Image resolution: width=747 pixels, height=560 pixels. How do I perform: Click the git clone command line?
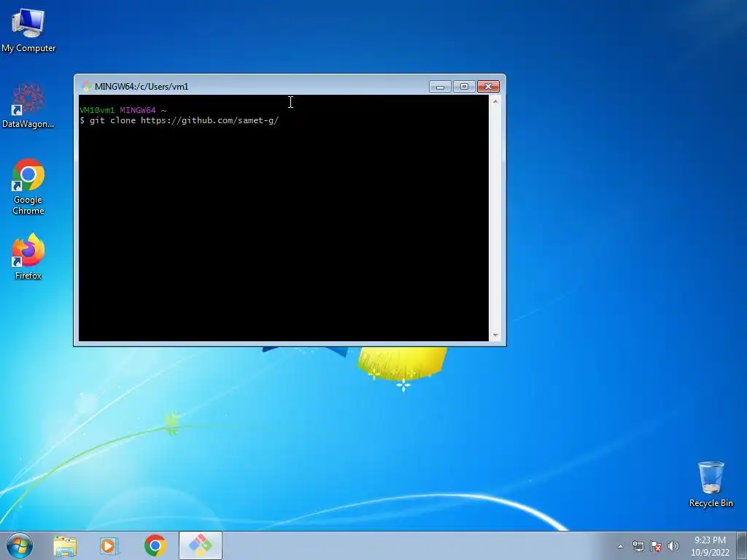pyautogui.click(x=179, y=120)
